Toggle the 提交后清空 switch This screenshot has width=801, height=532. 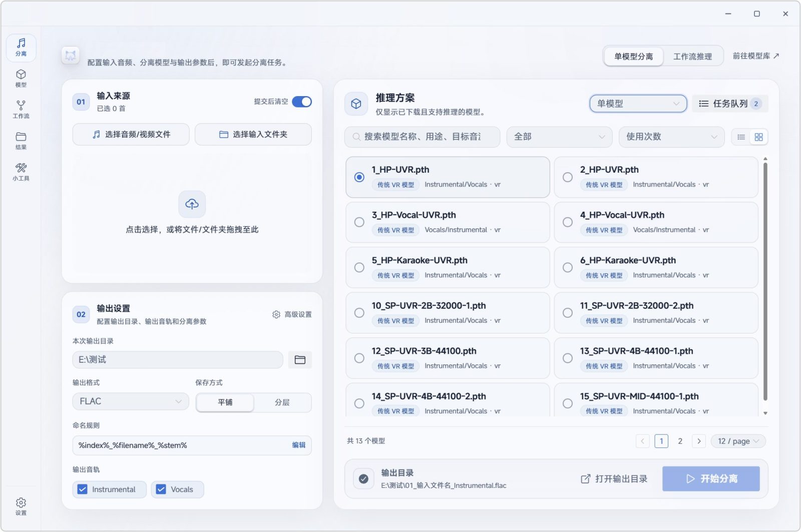302,102
